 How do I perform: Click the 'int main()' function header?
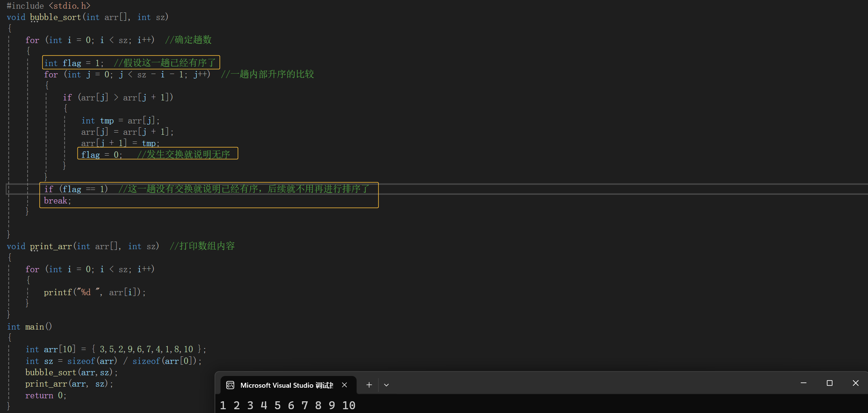tap(29, 327)
